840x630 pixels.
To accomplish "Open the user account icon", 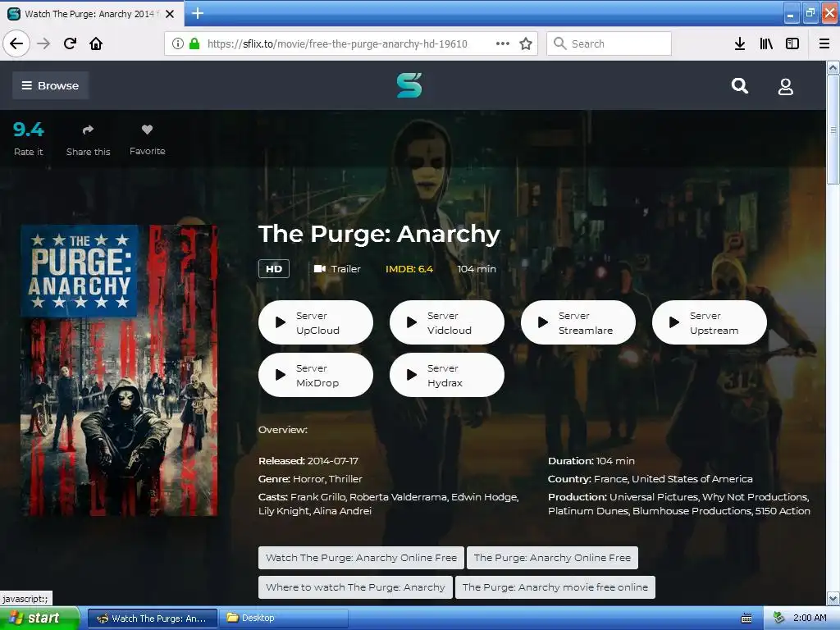I will (785, 86).
